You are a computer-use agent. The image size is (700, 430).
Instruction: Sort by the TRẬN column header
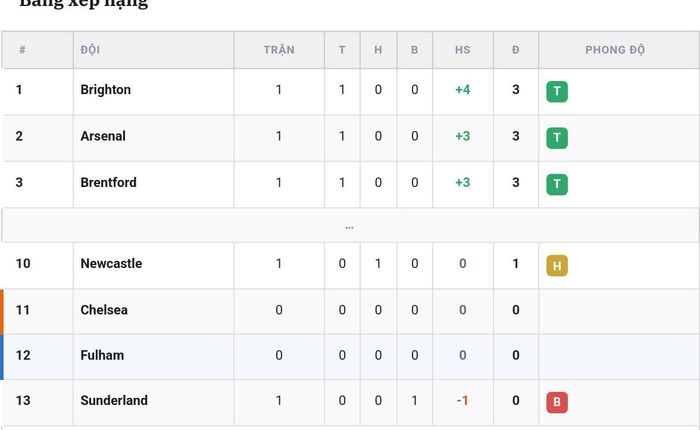[279, 50]
